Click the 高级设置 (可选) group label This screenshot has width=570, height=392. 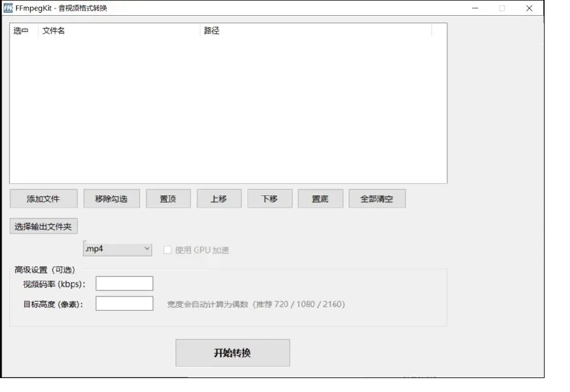point(45,270)
